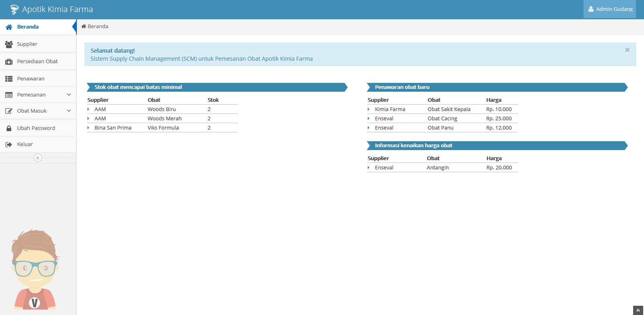The image size is (644, 315).
Task: Click the pharmacy logo icon in header
Action: (x=14, y=9)
